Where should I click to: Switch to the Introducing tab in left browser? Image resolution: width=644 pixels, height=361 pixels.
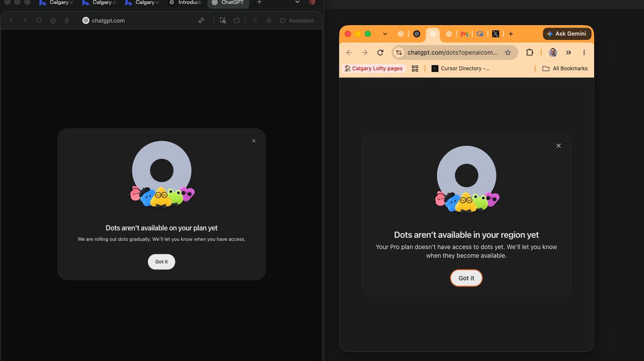click(185, 3)
